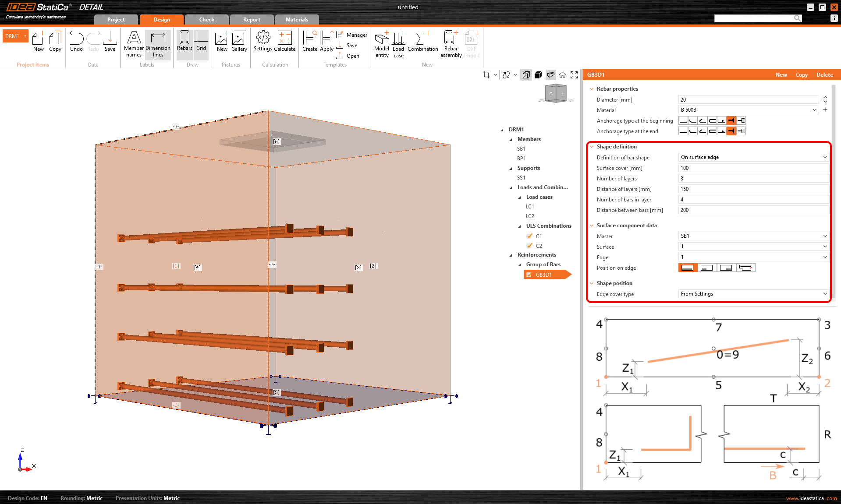Switch to the Check tab
Viewport: 841px width, 504px height.
[206, 20]
